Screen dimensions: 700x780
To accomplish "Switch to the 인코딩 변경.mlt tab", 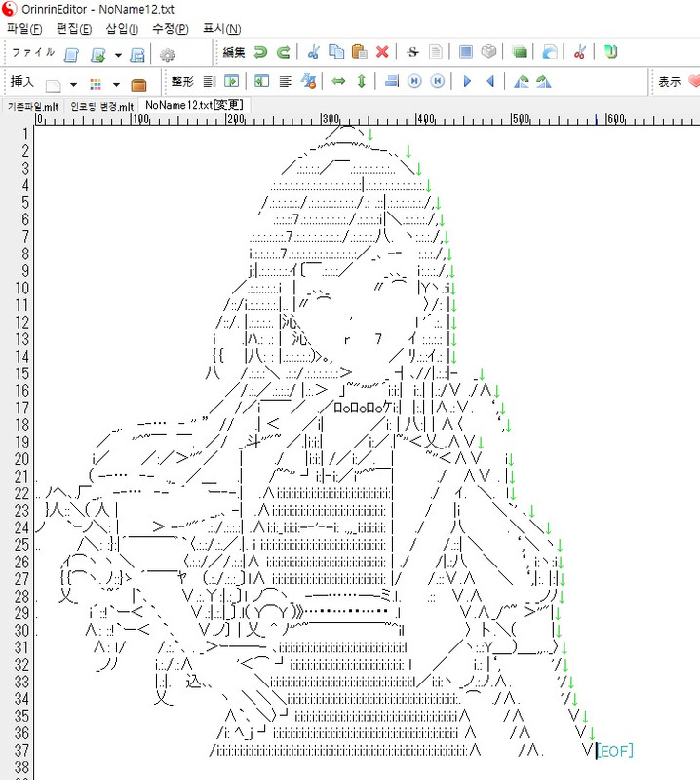I will point(101,107).
